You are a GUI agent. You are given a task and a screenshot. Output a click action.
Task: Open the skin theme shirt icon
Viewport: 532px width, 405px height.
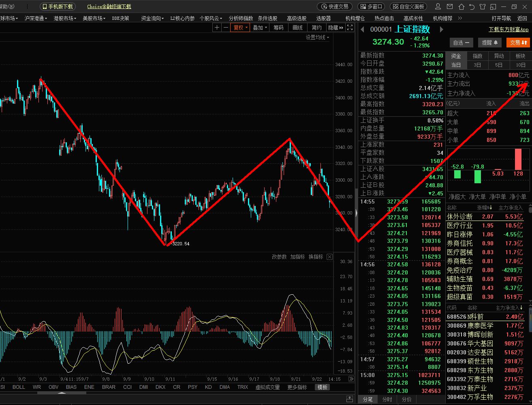point(482,6)
